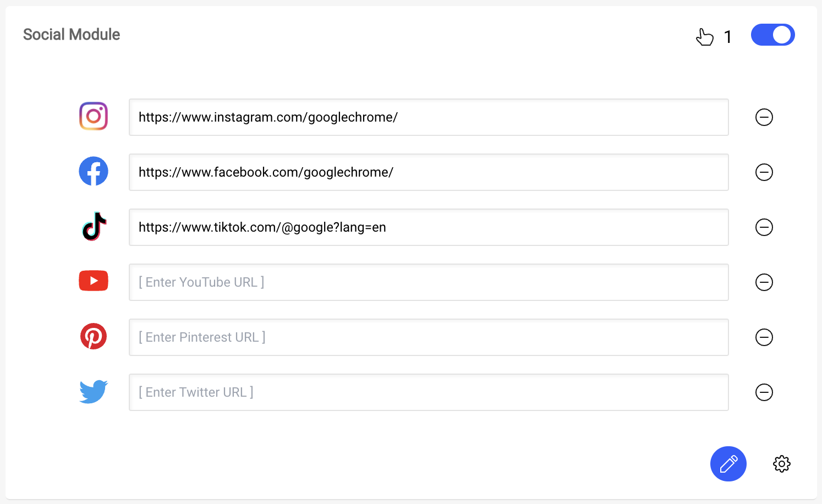The height and width of the screenshot is (504, 822).
Task: Click the YouTube logo icon
Action: [x=94, y=281]
